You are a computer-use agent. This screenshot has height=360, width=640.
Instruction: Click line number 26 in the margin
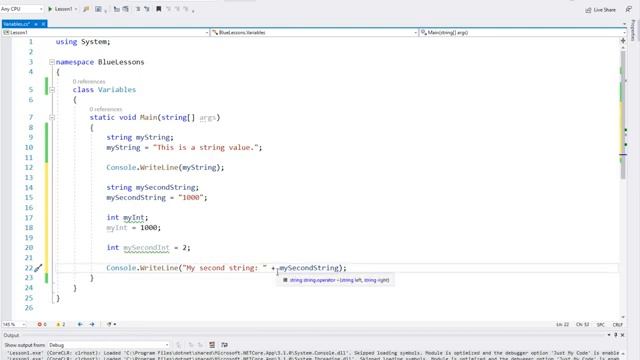pyautogui.click(x=29, y=308)
